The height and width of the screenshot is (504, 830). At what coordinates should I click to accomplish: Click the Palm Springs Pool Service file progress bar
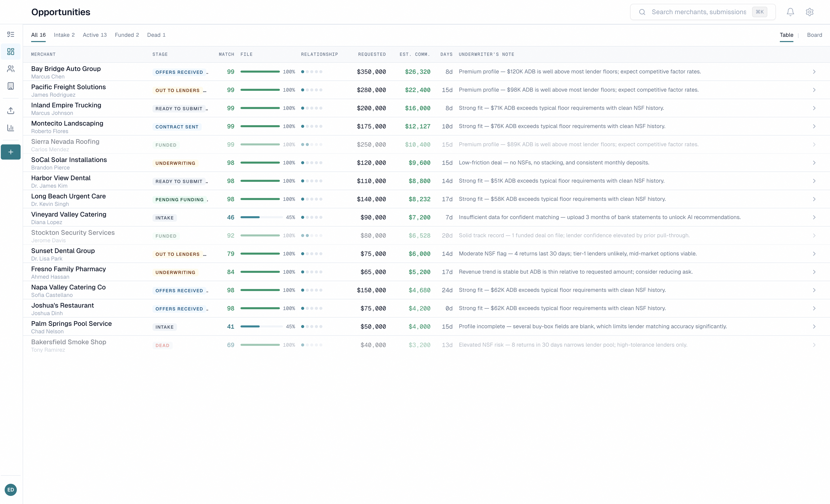(x=261, y=326)
